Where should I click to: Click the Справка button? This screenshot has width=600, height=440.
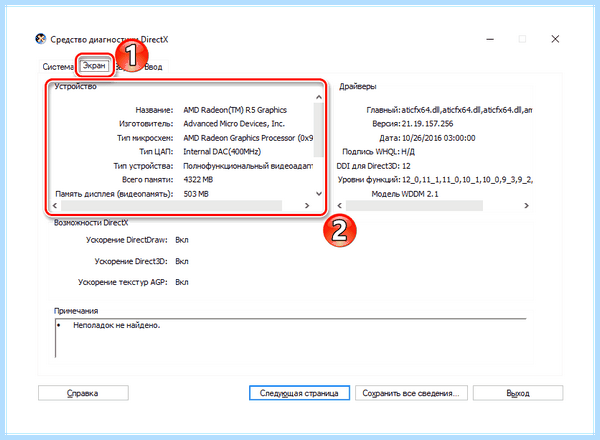point(83,393)
